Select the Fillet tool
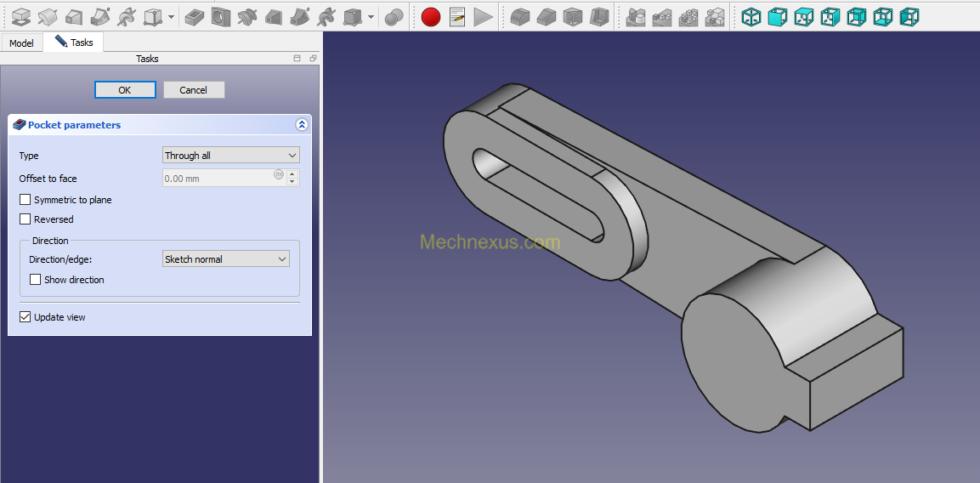 coord(520,17)
